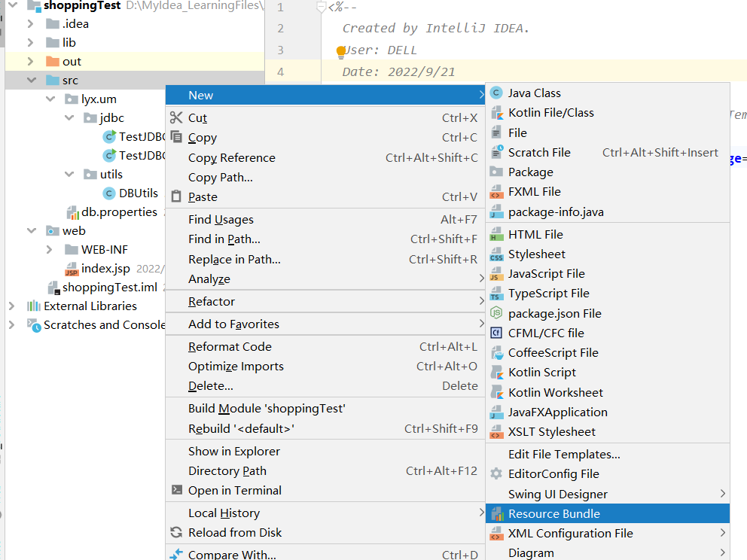Viewport: 747px width, 560px height.
Task: Click editor line number 2
Action: pos(281,28)
